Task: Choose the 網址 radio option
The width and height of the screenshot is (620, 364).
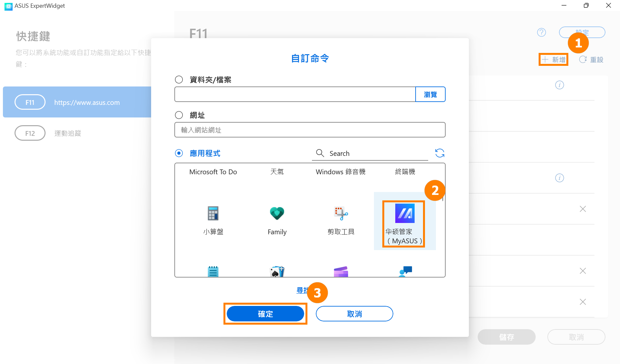Action: (179, 115)
